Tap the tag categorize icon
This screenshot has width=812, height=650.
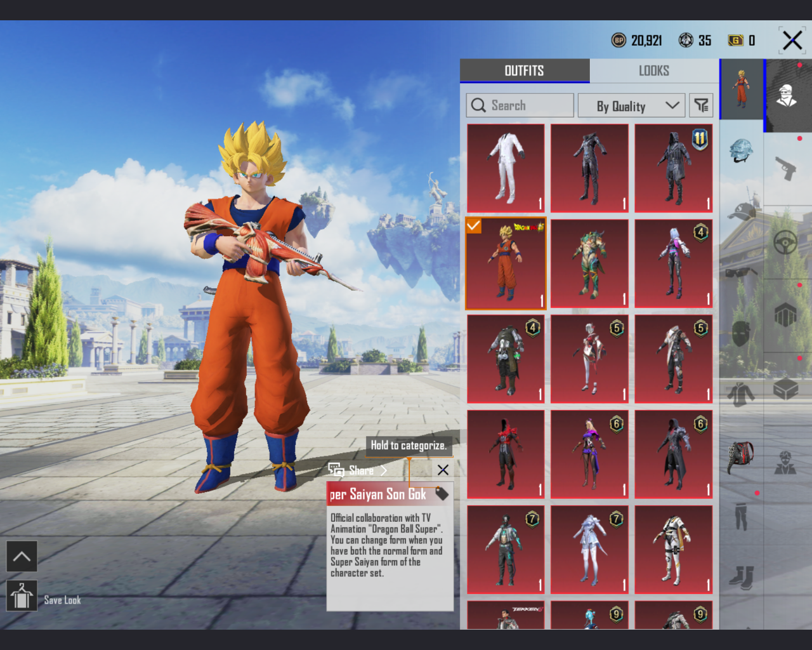click(x=442, y=493)
